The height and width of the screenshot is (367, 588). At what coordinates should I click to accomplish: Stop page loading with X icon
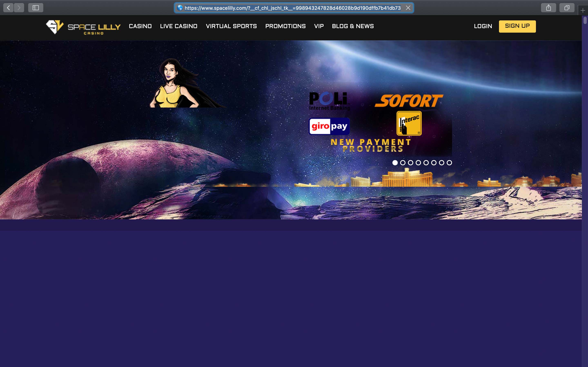(408, 8)
